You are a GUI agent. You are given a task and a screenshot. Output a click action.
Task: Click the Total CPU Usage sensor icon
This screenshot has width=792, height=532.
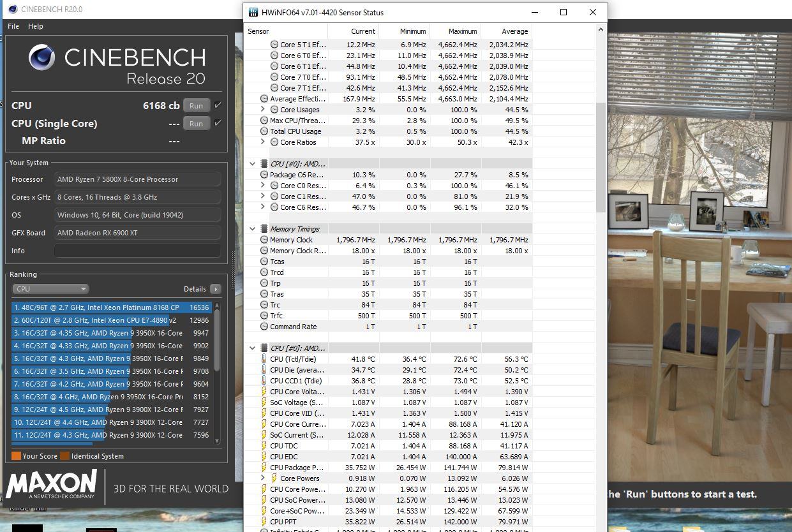(264, 131)
